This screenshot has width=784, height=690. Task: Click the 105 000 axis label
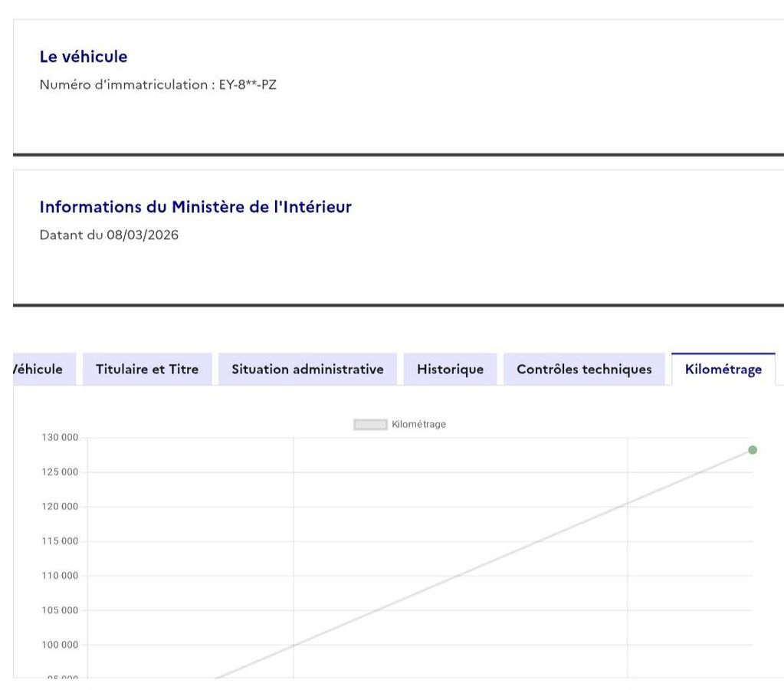click(x=60, y=610)
